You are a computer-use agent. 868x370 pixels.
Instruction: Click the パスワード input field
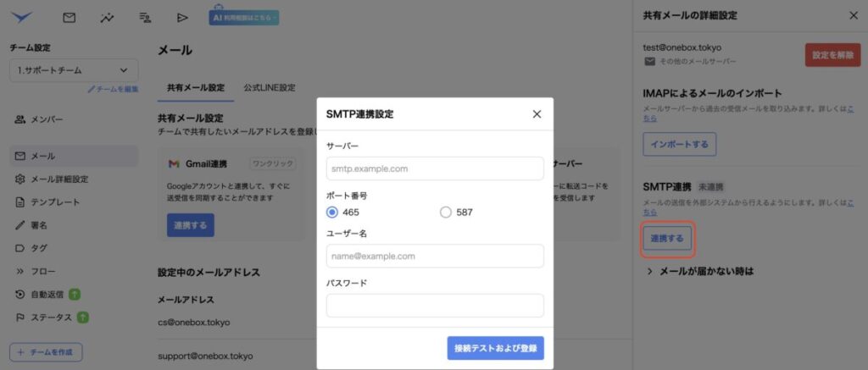pyautogui.click(x=434, y=305)
